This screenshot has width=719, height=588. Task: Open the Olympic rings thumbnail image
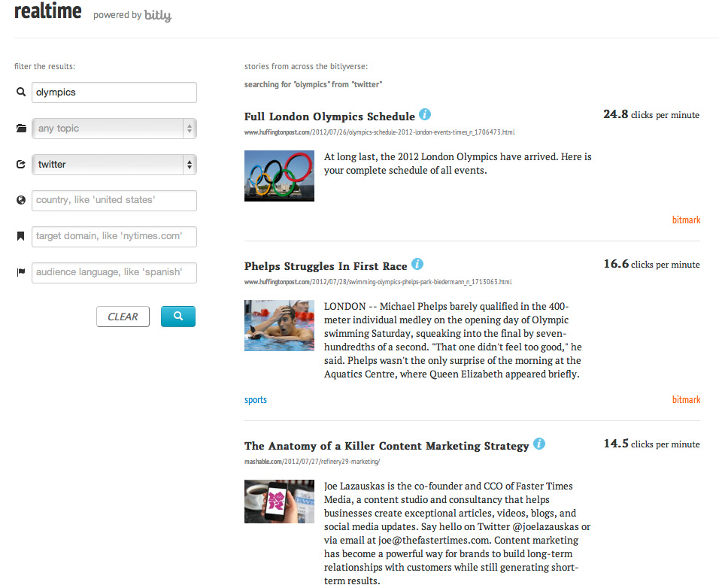[279, 176]
